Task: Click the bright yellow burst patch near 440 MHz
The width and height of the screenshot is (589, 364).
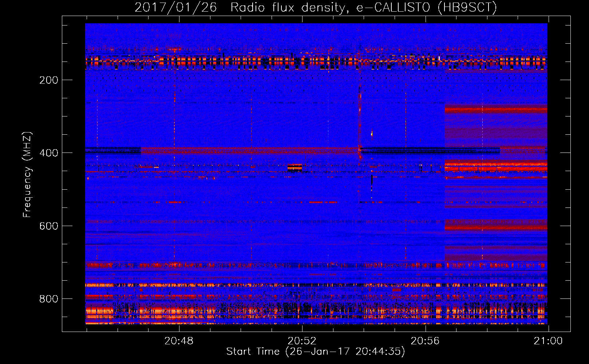Action: [x=294, y=167]
